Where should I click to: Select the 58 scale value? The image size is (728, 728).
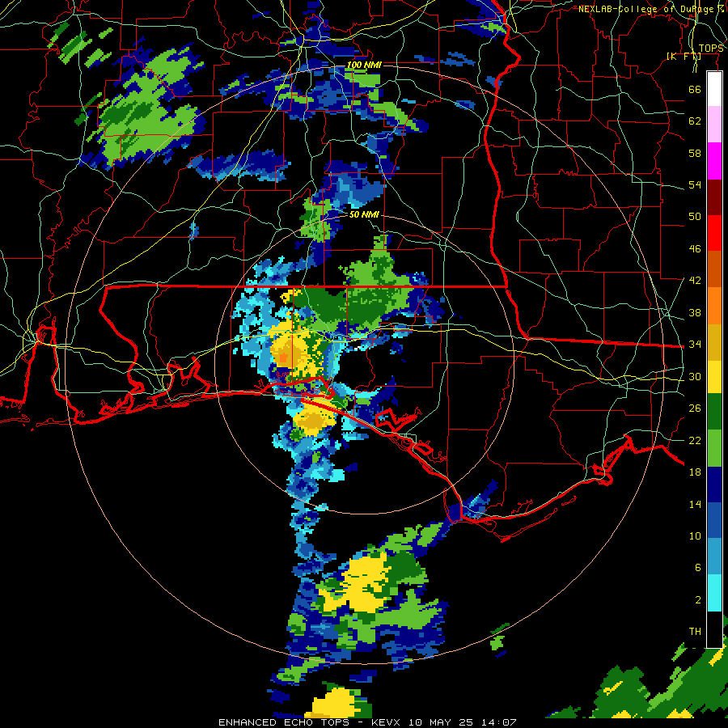click(x=695, y=153)
